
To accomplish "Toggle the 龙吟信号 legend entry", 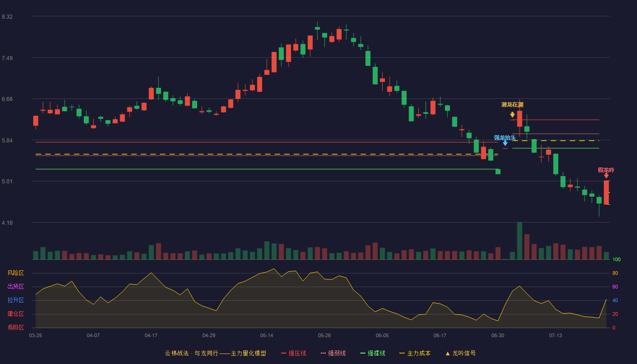I will pyautogui.click(x=460, y=353).
